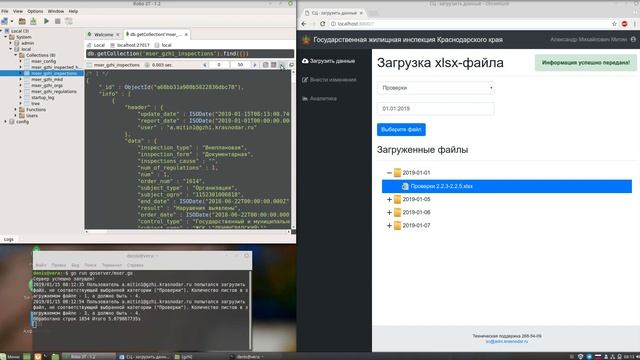Expand the 2019-01-06 folder
Viewport: 640px width, 360px height.
[389, 213]
